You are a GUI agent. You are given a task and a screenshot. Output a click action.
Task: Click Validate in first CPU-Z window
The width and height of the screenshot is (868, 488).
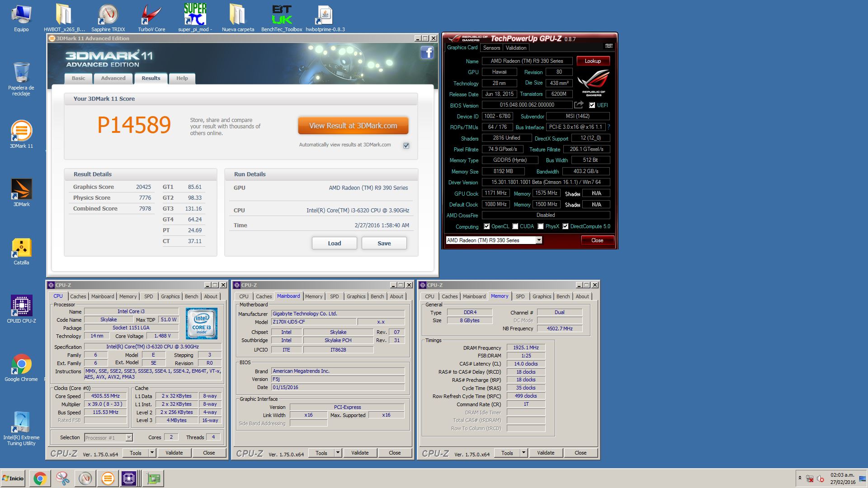pyautogui.click(x=174, y=453)
